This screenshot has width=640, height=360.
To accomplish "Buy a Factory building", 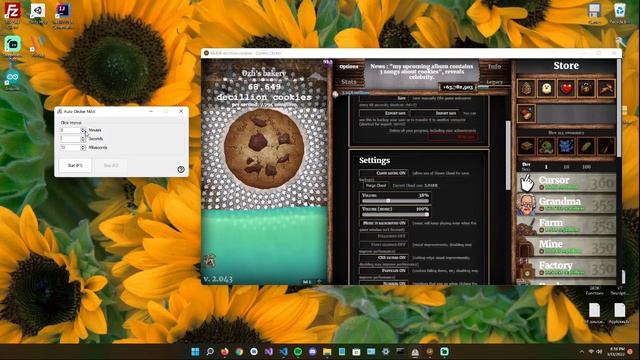I will [x=566, y=267].
